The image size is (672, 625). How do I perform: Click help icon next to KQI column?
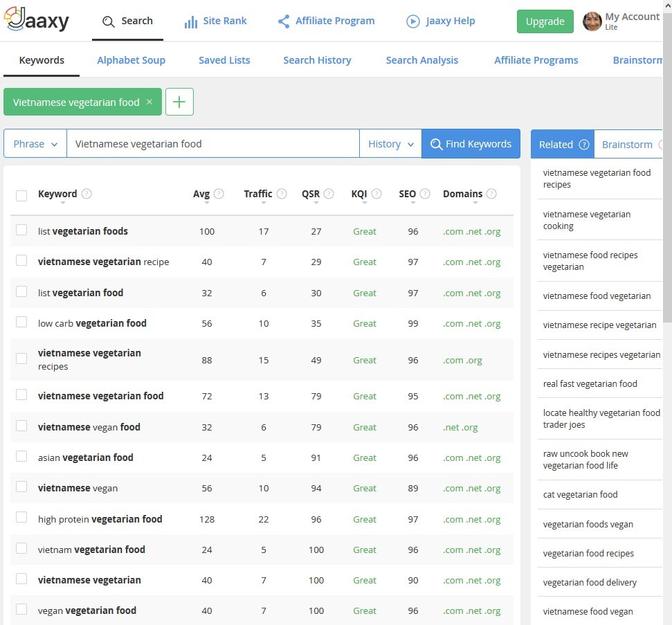pos(376,194)
